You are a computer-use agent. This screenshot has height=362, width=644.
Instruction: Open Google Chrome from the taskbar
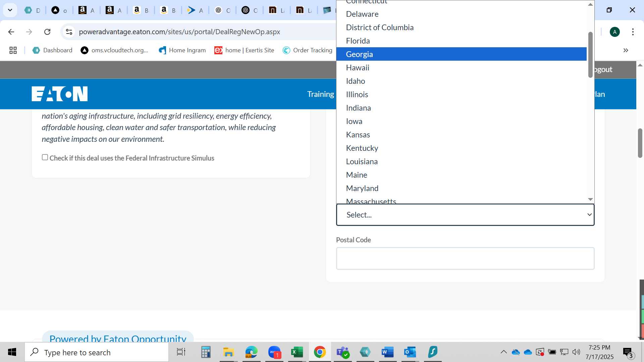pos(320,352)
